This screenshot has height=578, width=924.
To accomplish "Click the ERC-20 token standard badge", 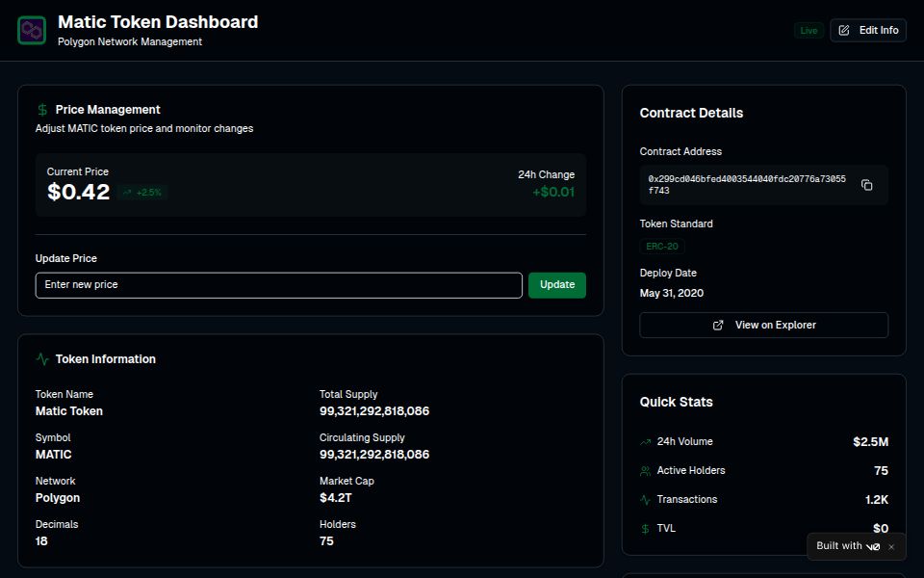I will (662, 247).
